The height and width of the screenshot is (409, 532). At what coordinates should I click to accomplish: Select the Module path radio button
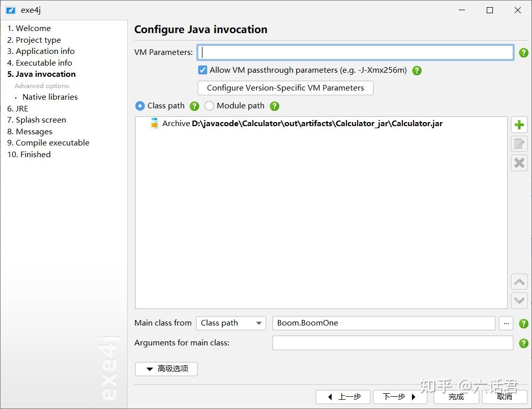coord(210,106)
